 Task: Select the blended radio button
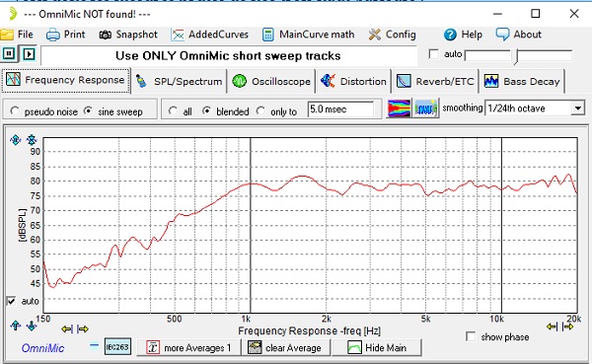tap(206, 111)
